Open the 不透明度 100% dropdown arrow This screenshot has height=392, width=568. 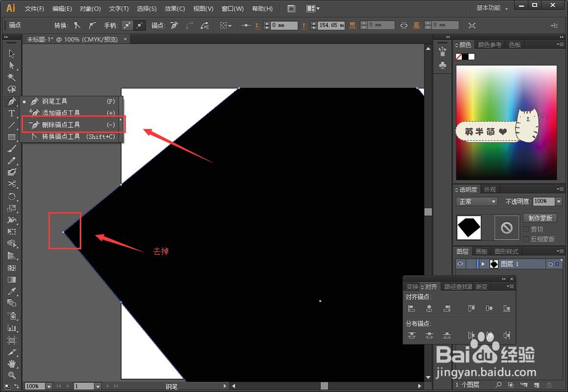(558, 201)
